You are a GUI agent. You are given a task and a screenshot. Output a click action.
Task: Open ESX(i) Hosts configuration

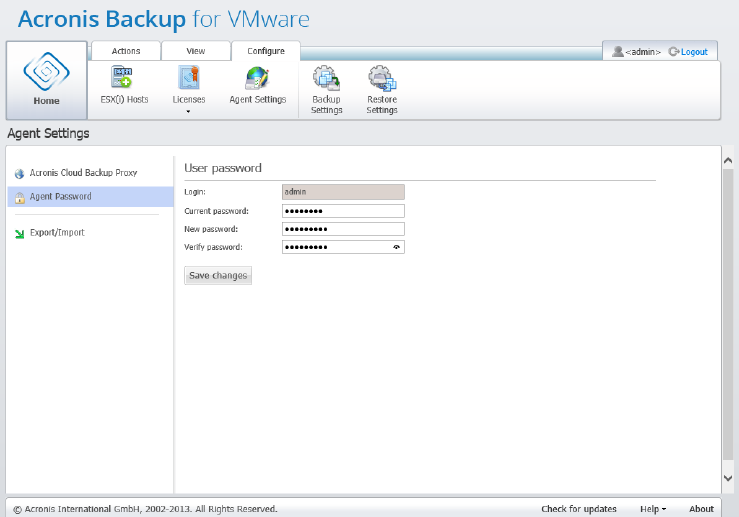(124, 85)
